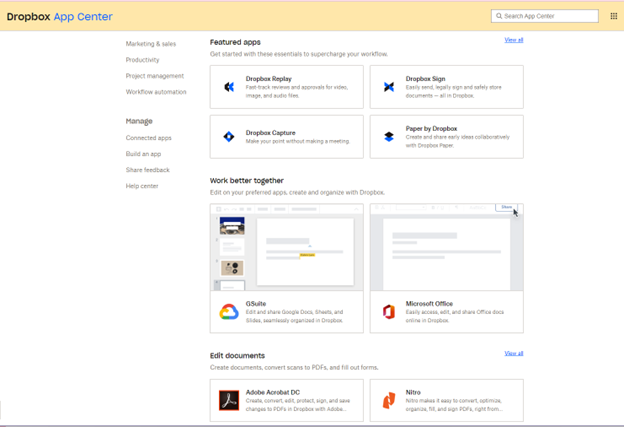The height and width of the screenshot is (427, 624).
Task: Open the app grid icon in header
Action: (614, 16)
